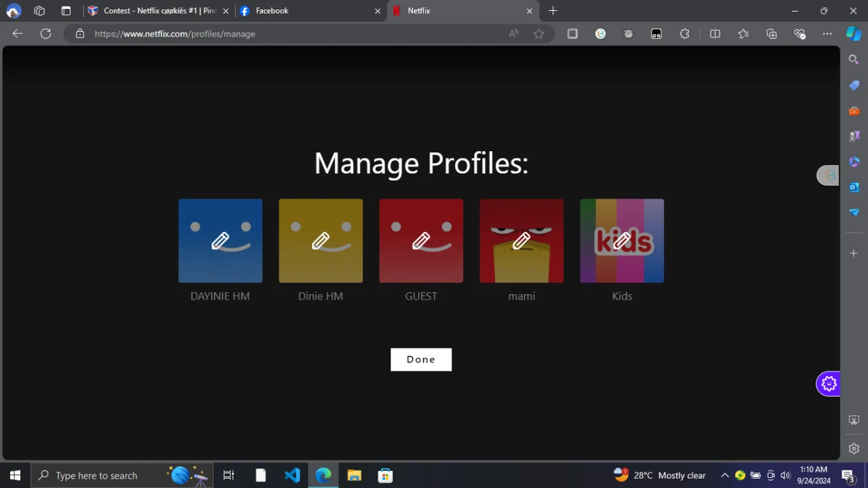Click the Dinie HM profile name
868x488 pixels.
point(321,296)
